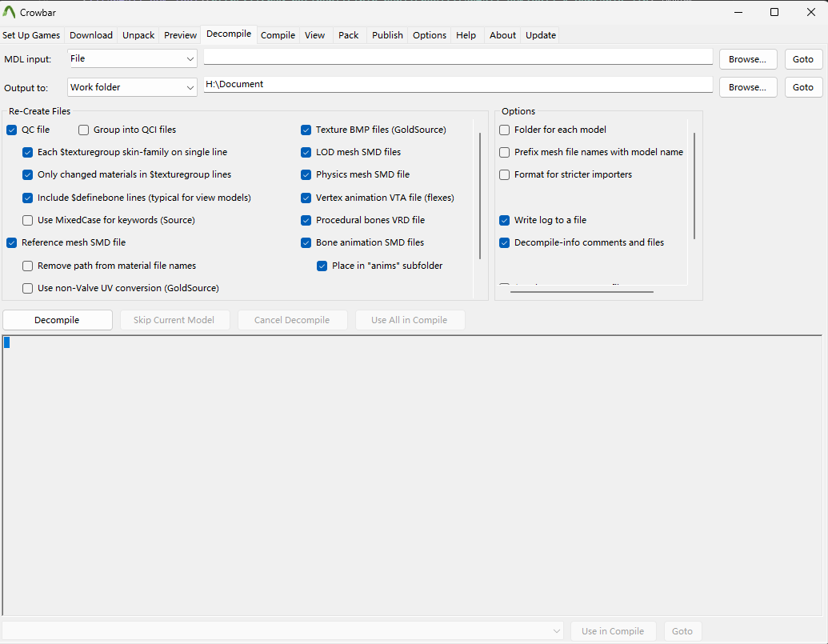Click the Re-Create Files vertical scrollbar
828x644 pixels.
click(479, 196)
